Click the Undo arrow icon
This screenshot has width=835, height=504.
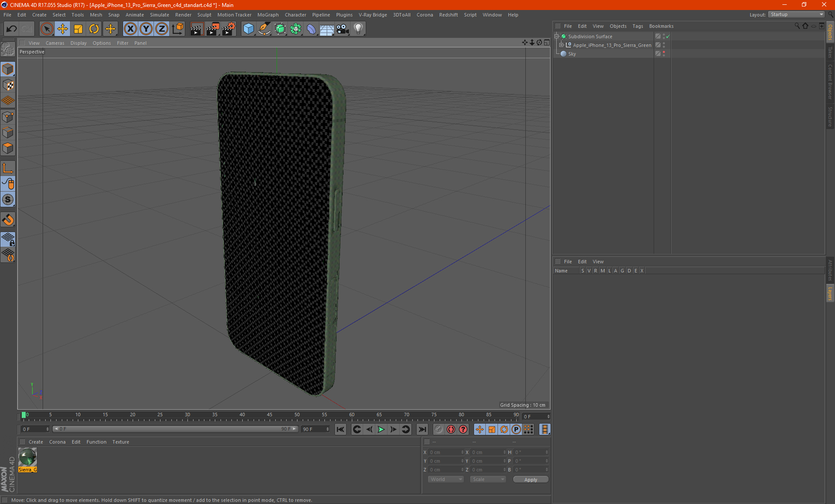pos(12,29)
